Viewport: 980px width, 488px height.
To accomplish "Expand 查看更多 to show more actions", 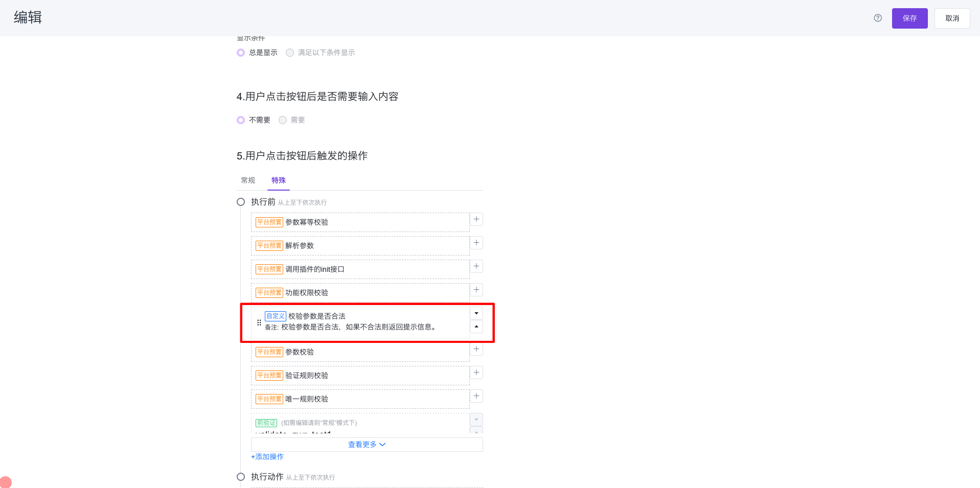I will click(366, 444).
